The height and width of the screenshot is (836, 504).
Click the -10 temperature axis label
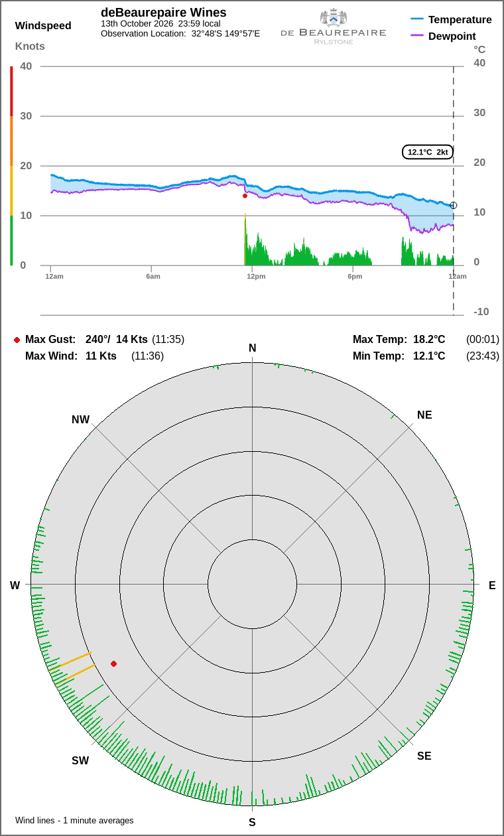point(481,312)
